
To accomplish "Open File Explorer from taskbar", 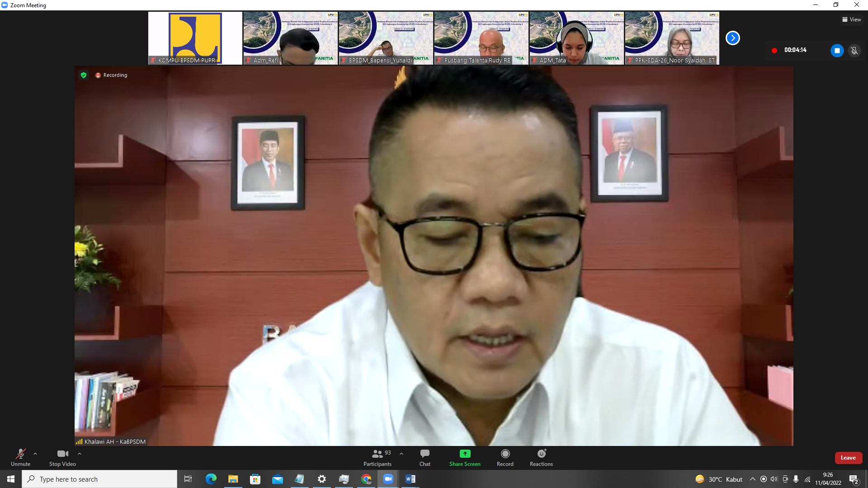I will (233, 479).
